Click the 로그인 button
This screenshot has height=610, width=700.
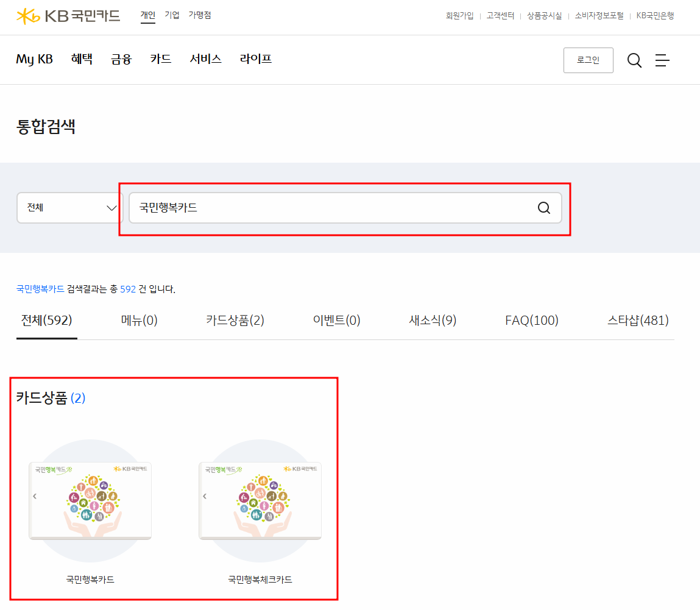[x=588, y=60]
